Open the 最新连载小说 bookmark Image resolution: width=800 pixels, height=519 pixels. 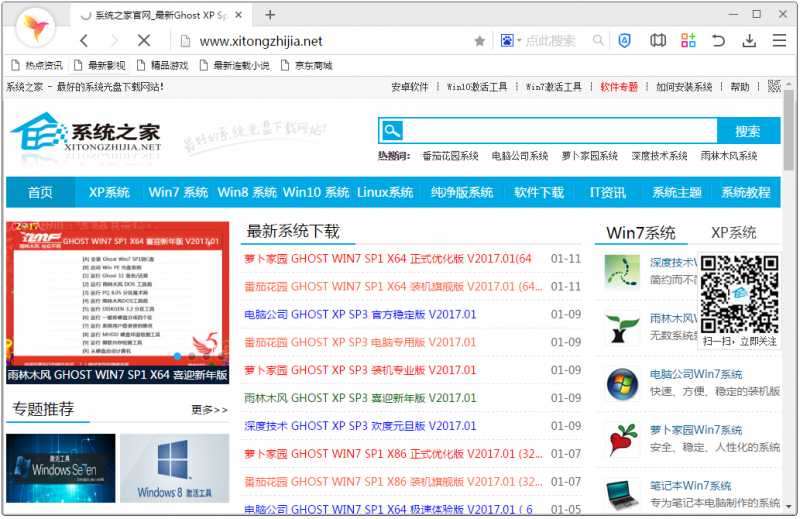pos(235,65)
